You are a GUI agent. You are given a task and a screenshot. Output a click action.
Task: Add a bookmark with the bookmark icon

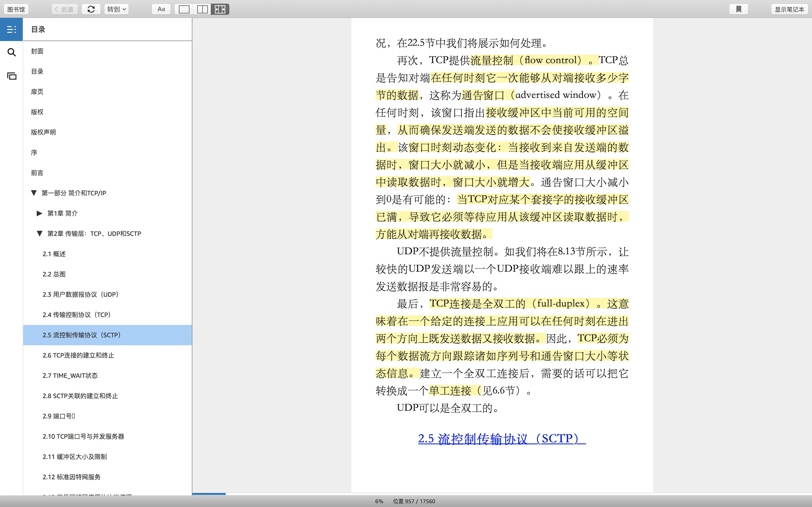point(738,9)
